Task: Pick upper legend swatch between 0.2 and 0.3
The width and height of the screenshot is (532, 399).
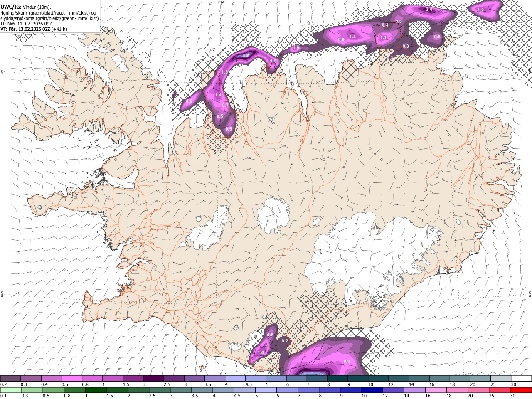Action: coord(10,378)
